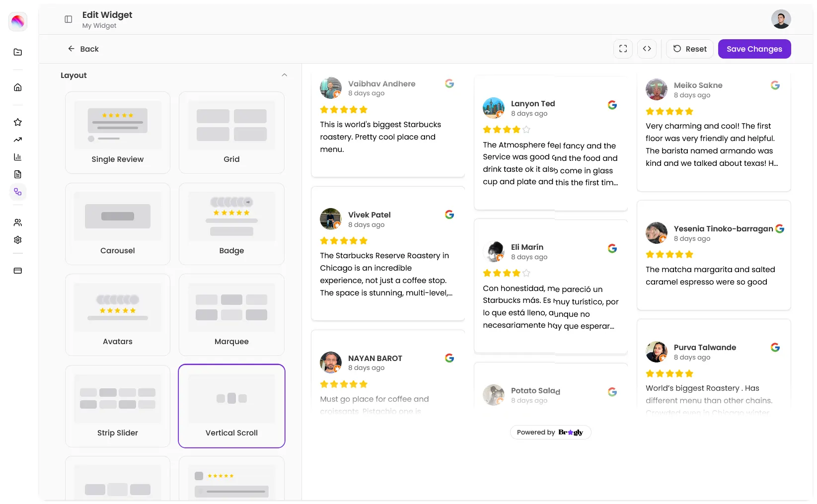
Task: Open the team users icon in the sidebar
Action: (x=18, y=222)
